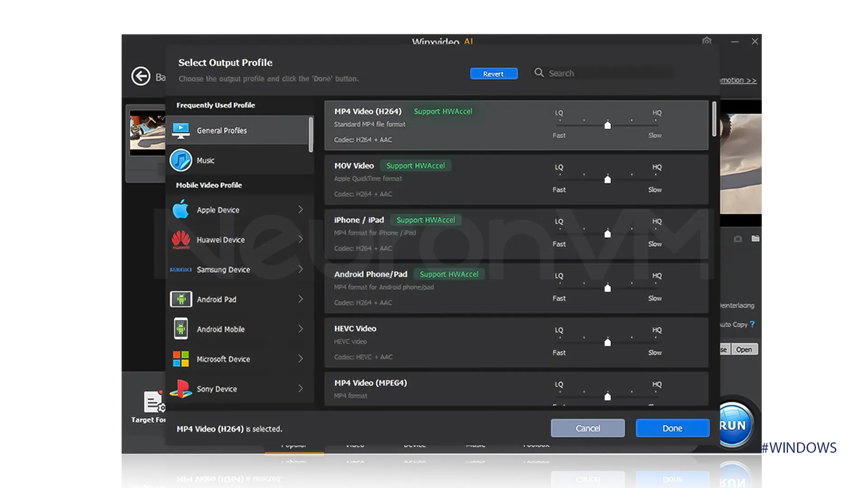Follow the promotion link at top right
The image size is (868, 488).
click(738, 80)
